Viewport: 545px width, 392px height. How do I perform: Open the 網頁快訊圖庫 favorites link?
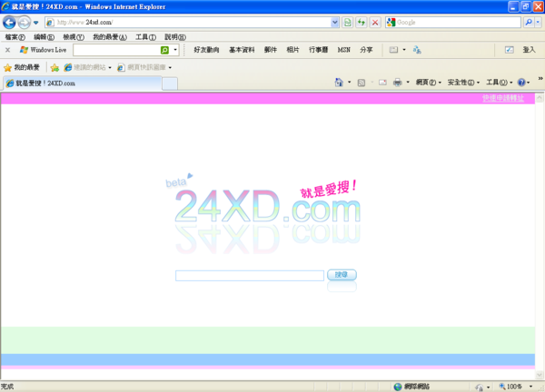pyautogui.click(x=144, y=67)
